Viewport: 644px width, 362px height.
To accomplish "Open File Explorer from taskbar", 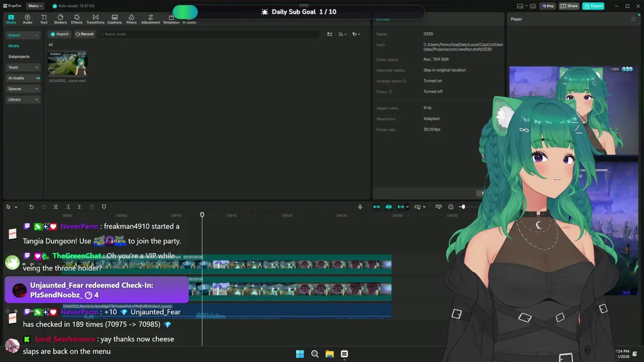I will (x=330, y=354).
